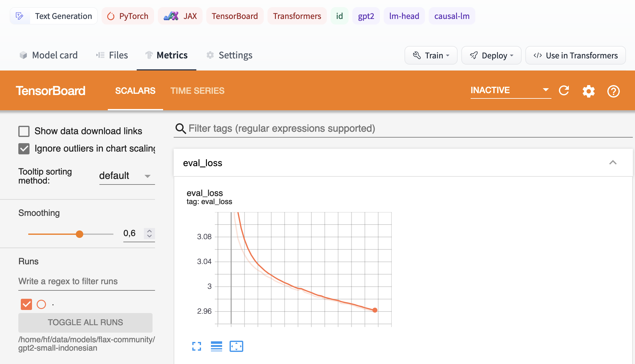The image size is (635, 364).
Task: Click the Settings gear icon beside Settings
Action: [210, 55]
